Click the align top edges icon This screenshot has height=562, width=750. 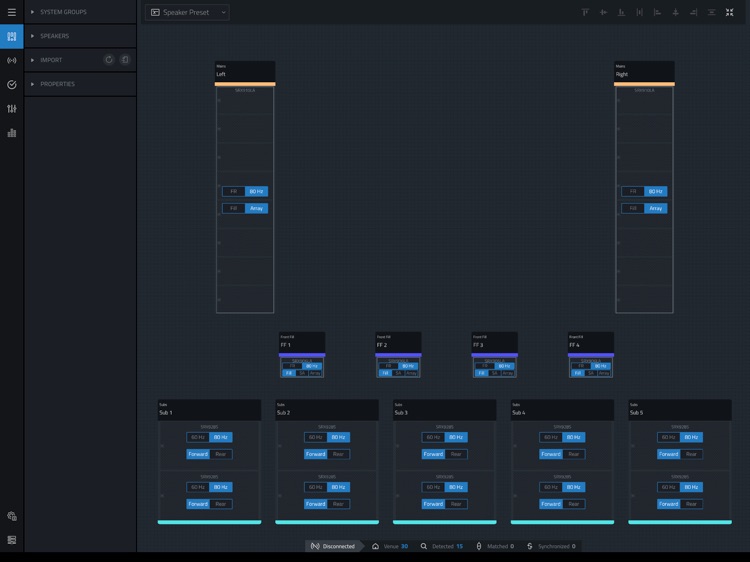click(585, 12)
